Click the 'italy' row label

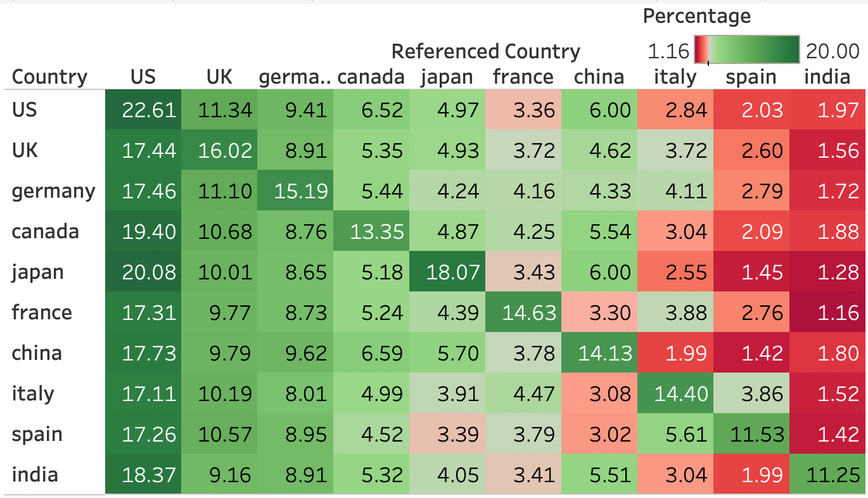32,393
